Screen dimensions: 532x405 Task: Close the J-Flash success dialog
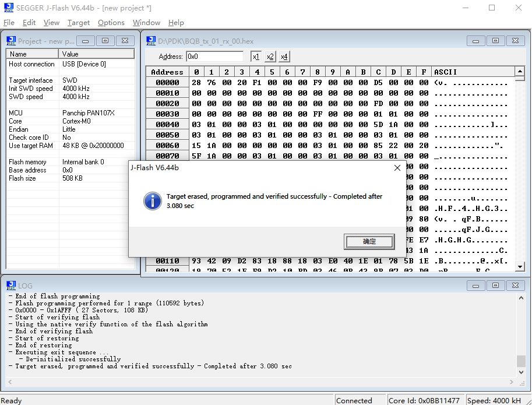point(397,168)
